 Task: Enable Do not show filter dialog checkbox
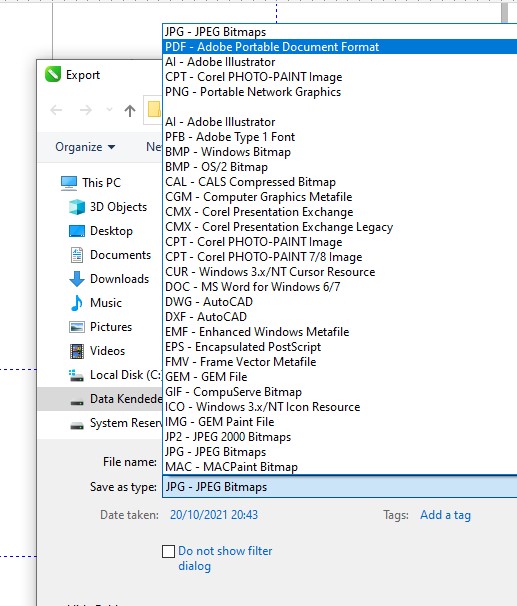[168, 552]
